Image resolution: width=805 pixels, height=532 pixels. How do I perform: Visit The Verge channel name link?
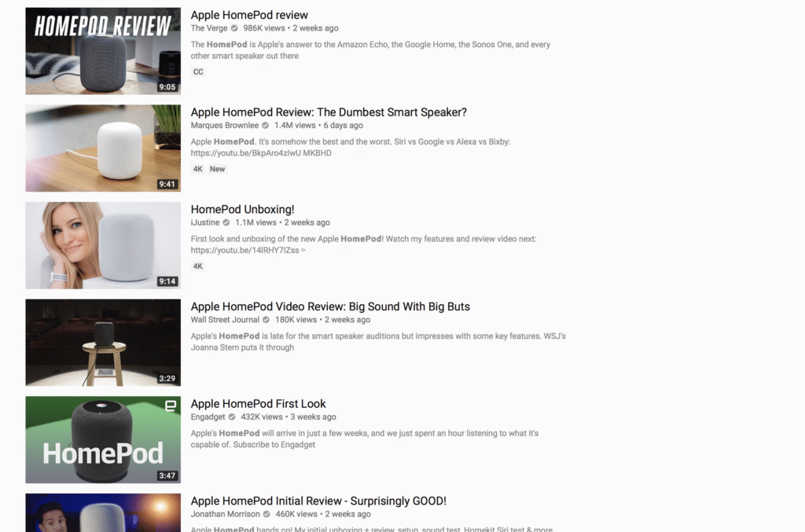click(209, 28)
